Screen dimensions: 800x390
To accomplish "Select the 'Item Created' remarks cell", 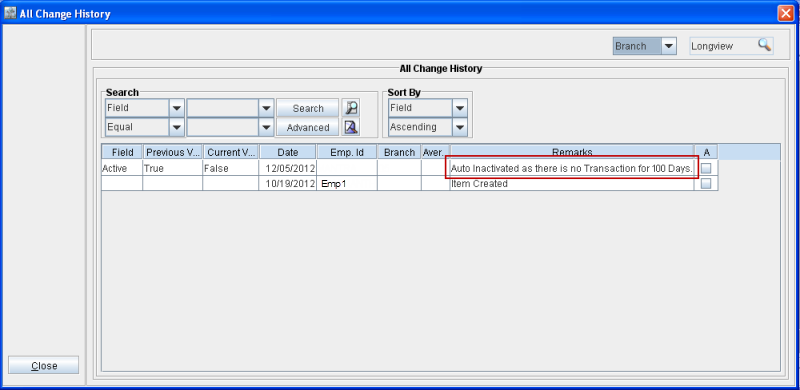I will point(572,184).
